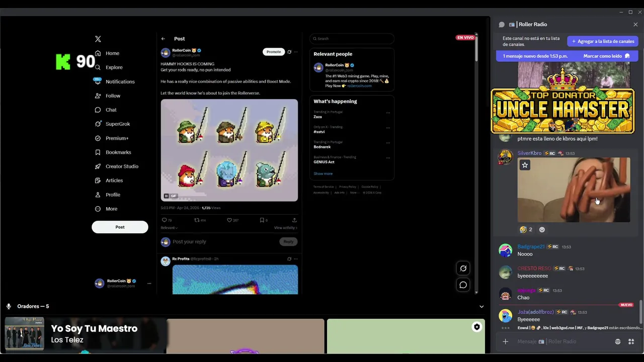Click the floating chat bubble button on X
The height and width of the screenshot is (362, 644).
click(x=463, y=285)
